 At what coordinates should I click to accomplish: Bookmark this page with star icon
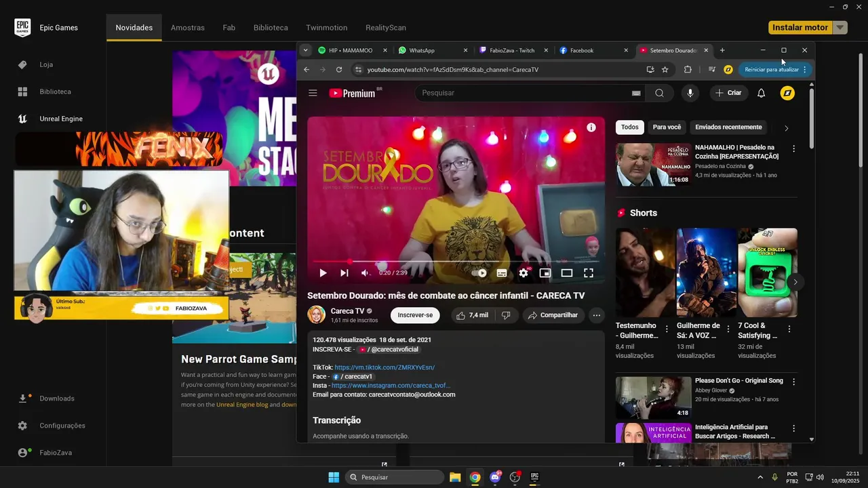click(665, 69)
